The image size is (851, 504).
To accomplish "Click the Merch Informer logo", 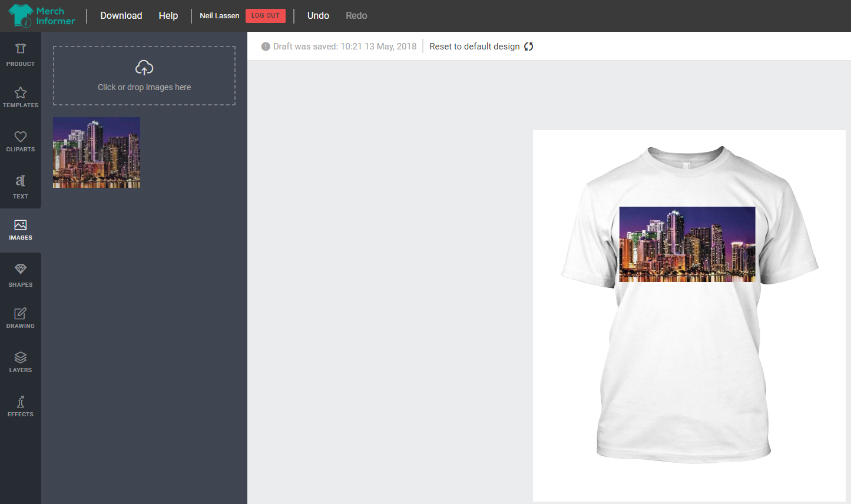I will coord(42,16).
